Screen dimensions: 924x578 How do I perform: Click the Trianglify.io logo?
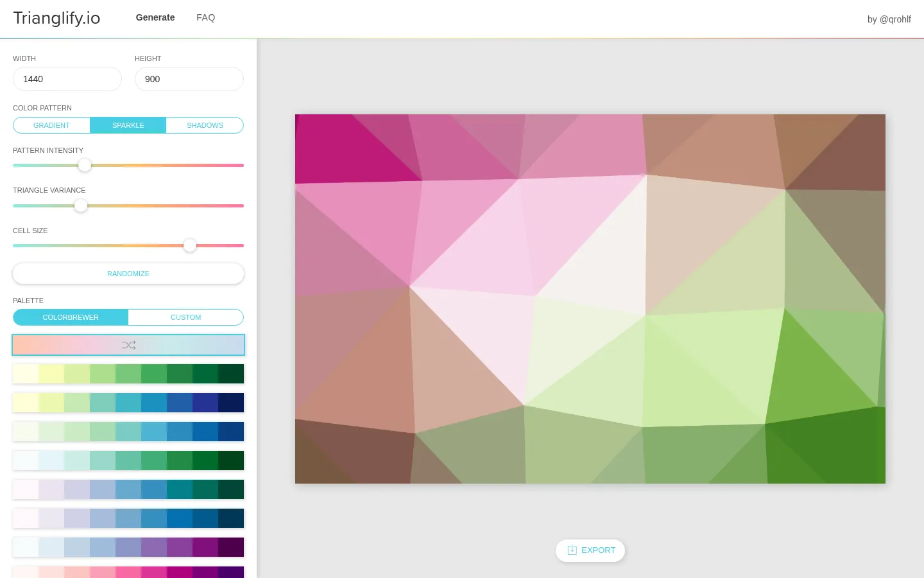tap(56, 18)
